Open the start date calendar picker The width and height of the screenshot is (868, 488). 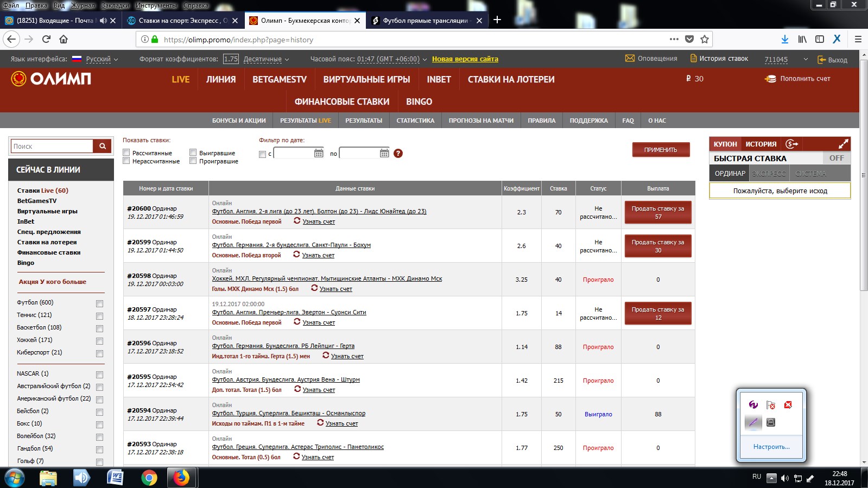point(319,154)
